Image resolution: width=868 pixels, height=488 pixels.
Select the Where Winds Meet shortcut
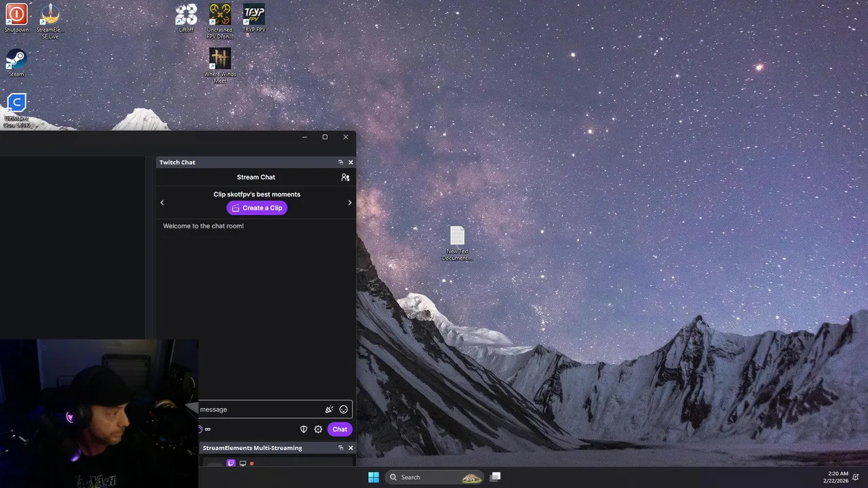click(220, 66)
